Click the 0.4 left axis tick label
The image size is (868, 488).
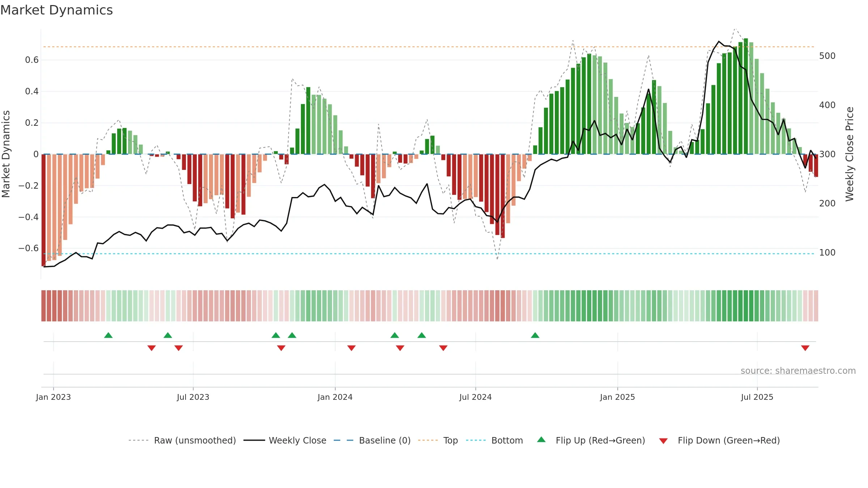point(32,91)
